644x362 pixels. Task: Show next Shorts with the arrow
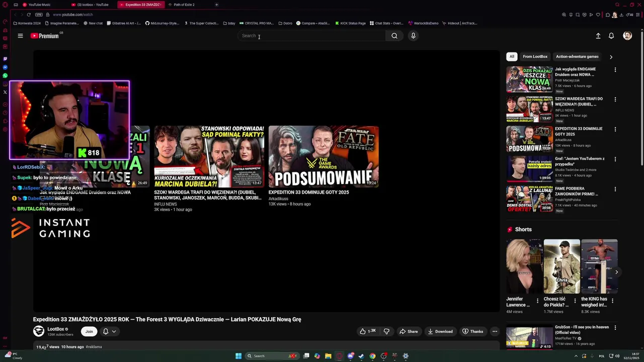tap(616, 272)
